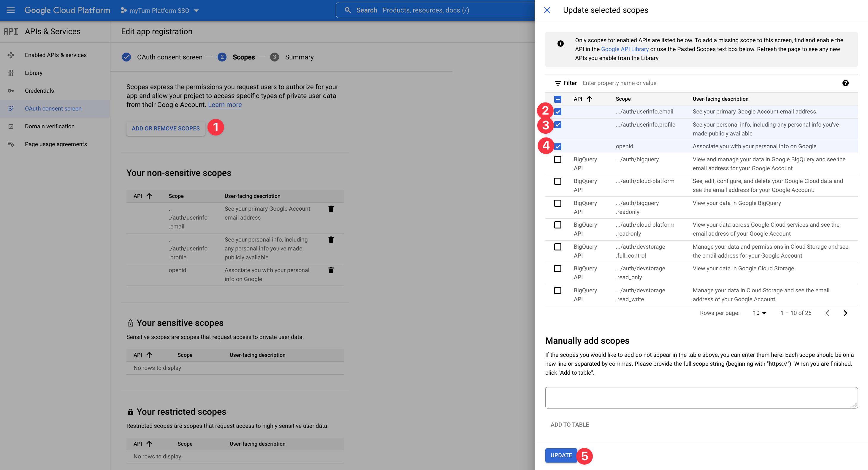Click the search magnifier icon
This screenshot has height=470, width=868.
(348, 10)
